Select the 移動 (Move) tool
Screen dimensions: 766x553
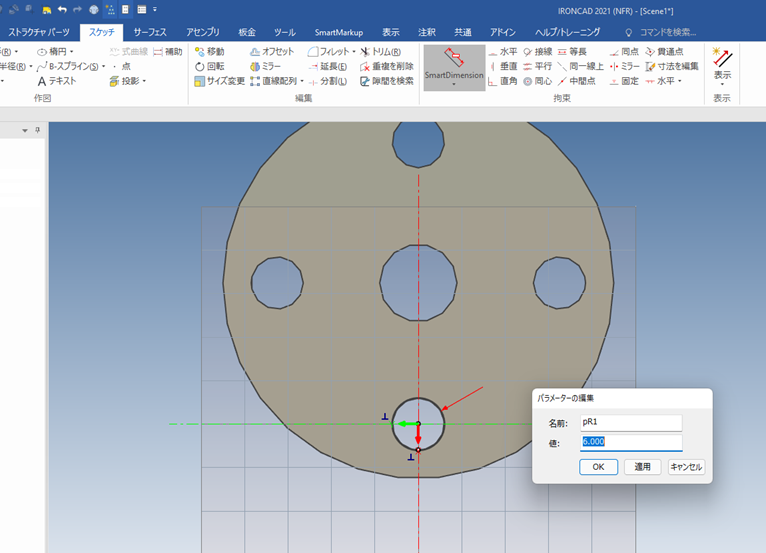click(x=209, y=51)
